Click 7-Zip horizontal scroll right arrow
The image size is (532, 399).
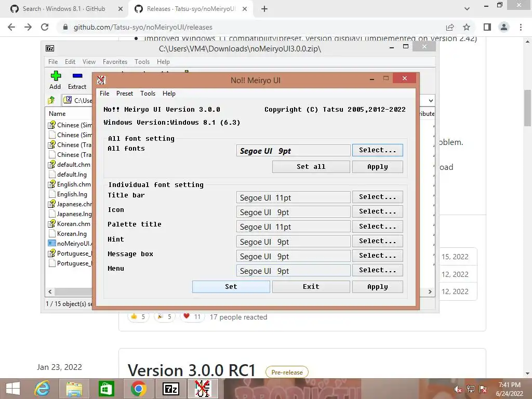(x=430, y=291)
